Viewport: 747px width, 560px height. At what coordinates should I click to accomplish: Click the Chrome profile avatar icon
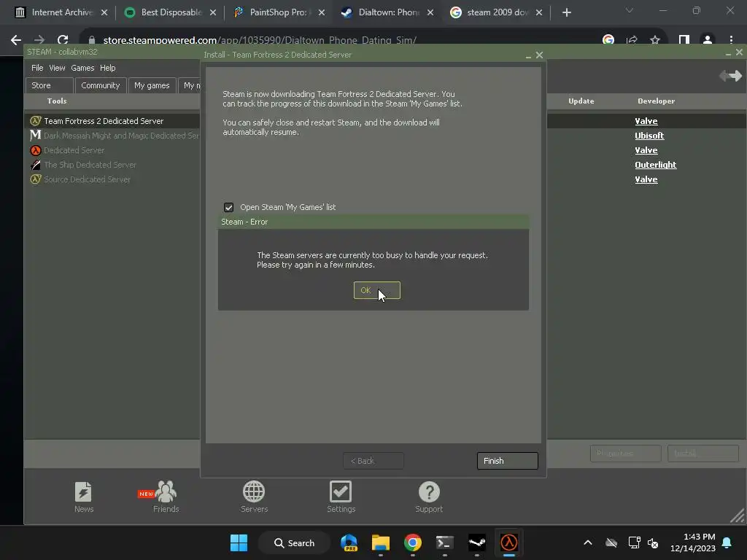pyautogui.click(x=708, y=40)
